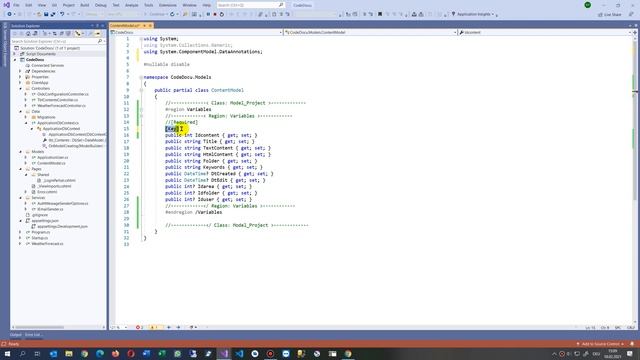Click the error count icon below editor
Screen dimensions: 640x360
(139, 327)
